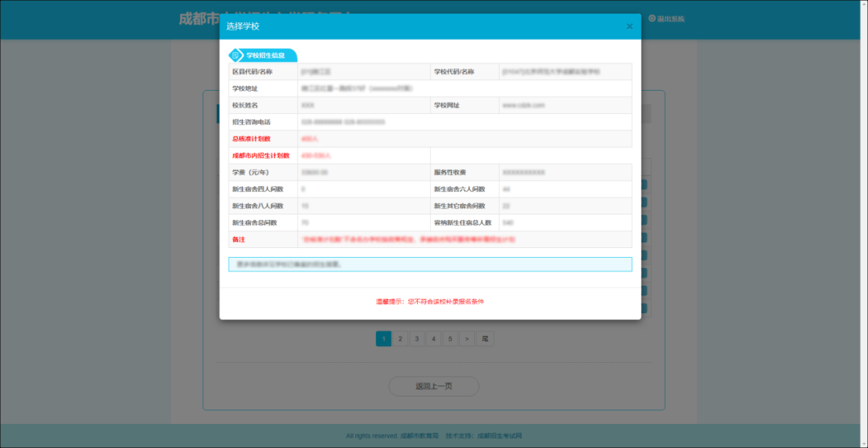Click the red 温馨提示 warning message
Screen dimensions: 868x448
[x=430, y=302]
